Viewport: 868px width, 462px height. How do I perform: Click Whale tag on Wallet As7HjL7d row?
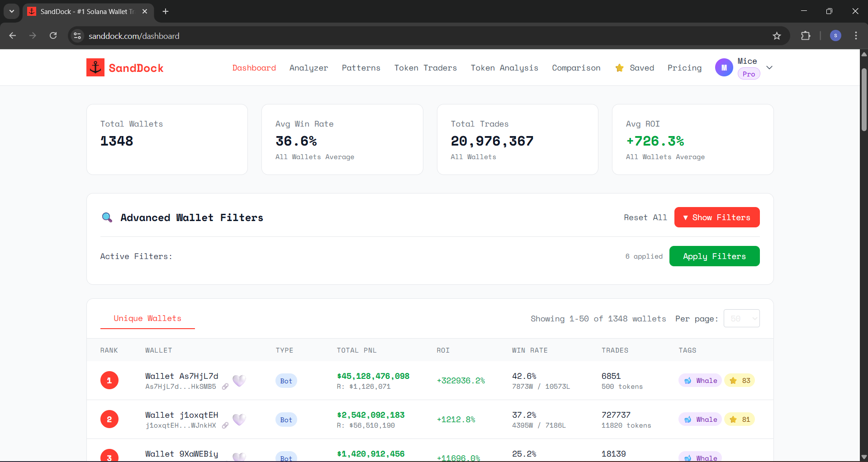point(700,381)
